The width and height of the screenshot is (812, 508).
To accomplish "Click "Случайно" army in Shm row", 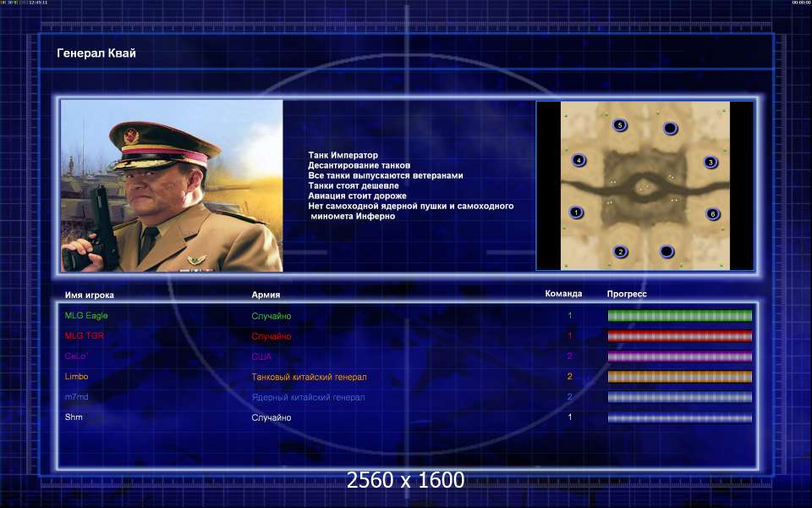I will coord(272,417).
